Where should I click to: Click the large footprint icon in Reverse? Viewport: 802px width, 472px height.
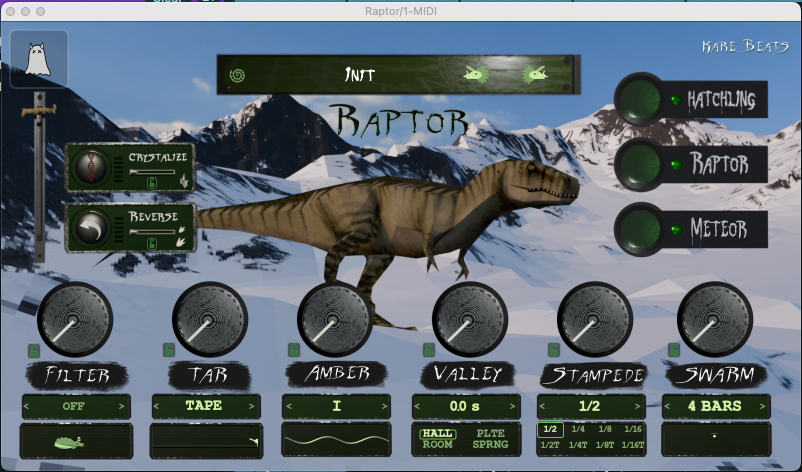[180, 241]
